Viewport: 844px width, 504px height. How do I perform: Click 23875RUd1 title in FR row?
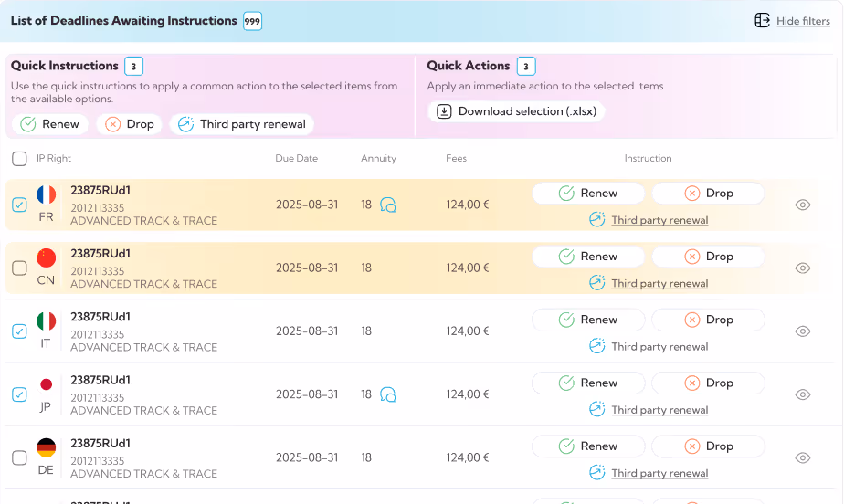tap(100, 191)
